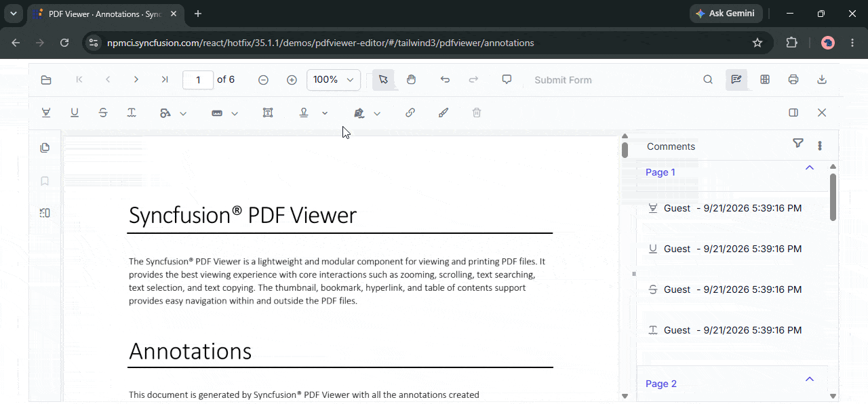Select the ink draw annotation tool
The width and height of the screenshot is (868, 404).
443,113
